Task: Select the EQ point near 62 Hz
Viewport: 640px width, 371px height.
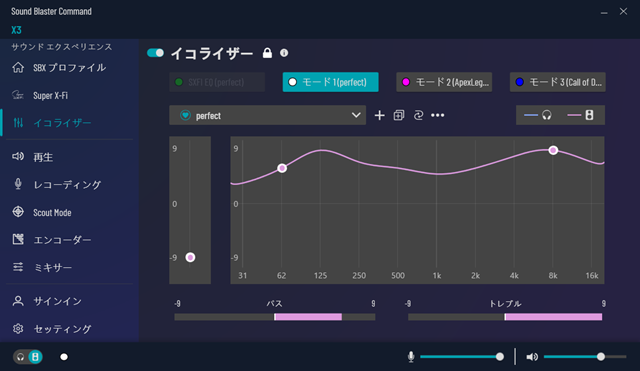Action: [282, 168]
